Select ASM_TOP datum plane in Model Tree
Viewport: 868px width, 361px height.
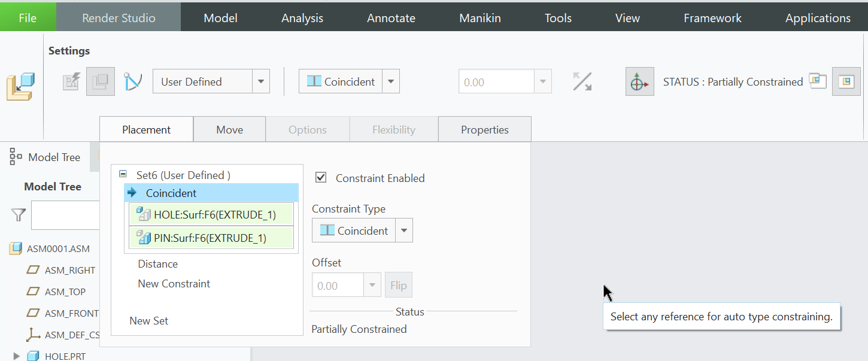tap(65, 292)
